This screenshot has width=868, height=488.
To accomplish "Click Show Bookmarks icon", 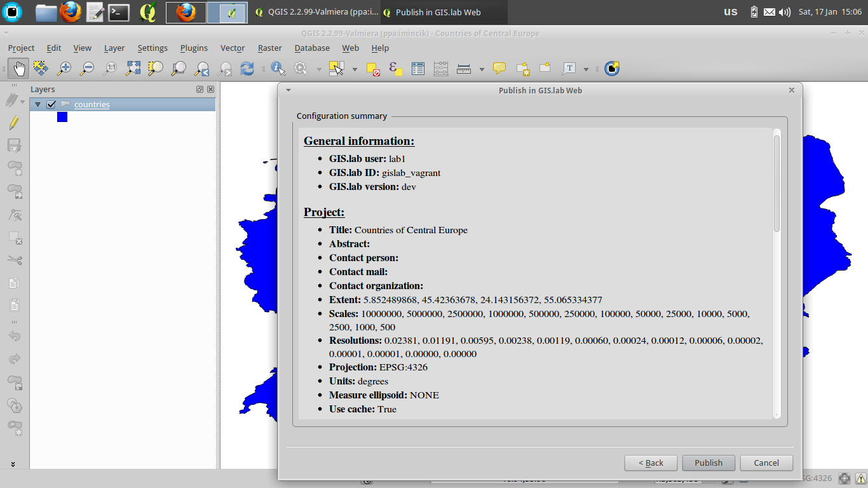I will click(545, 68).
